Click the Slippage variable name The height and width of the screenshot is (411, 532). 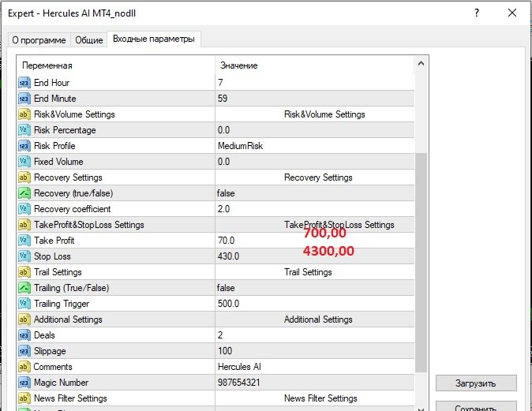pos(50,351)
